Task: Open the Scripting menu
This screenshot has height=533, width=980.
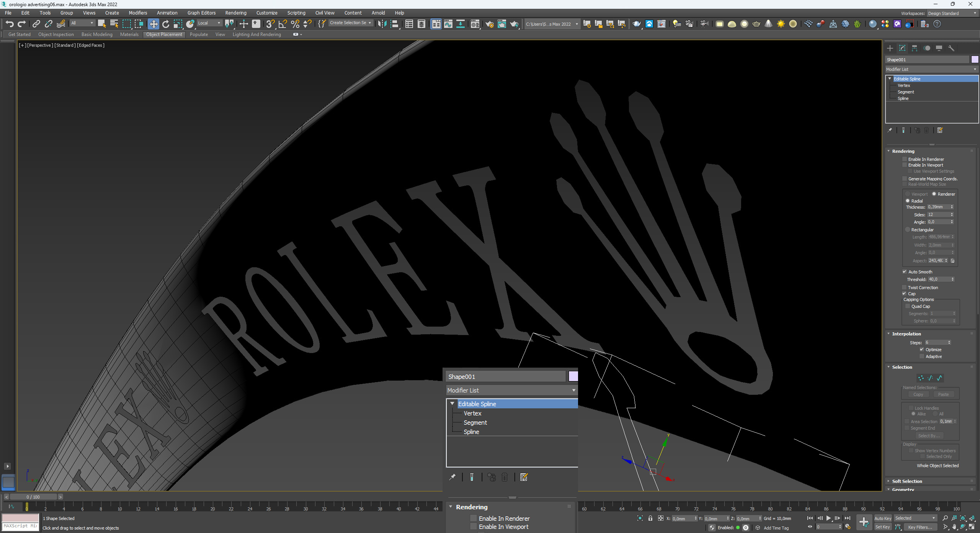Action: [x=296, y=13]
